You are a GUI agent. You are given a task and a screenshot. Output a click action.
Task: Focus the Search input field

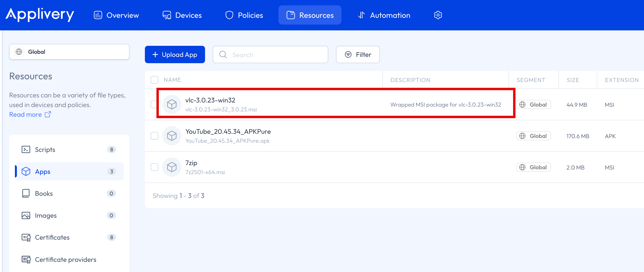pyautogui.click(x=275, y=54)
